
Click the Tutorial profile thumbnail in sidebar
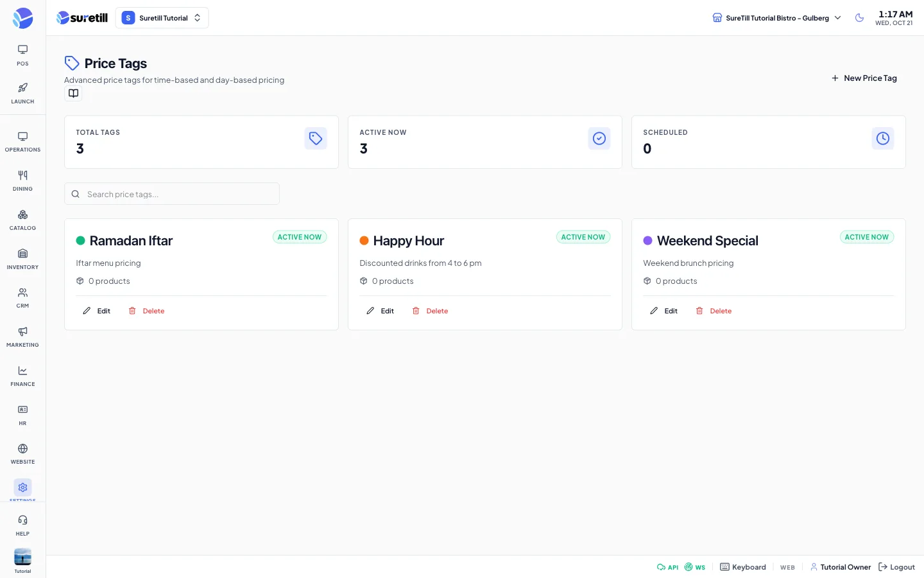(x=22, y=557)
